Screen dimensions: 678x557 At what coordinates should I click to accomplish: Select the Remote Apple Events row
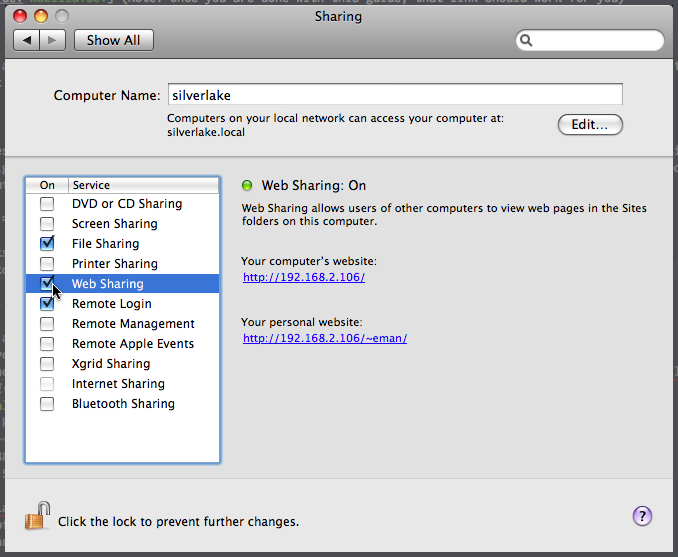122,343
